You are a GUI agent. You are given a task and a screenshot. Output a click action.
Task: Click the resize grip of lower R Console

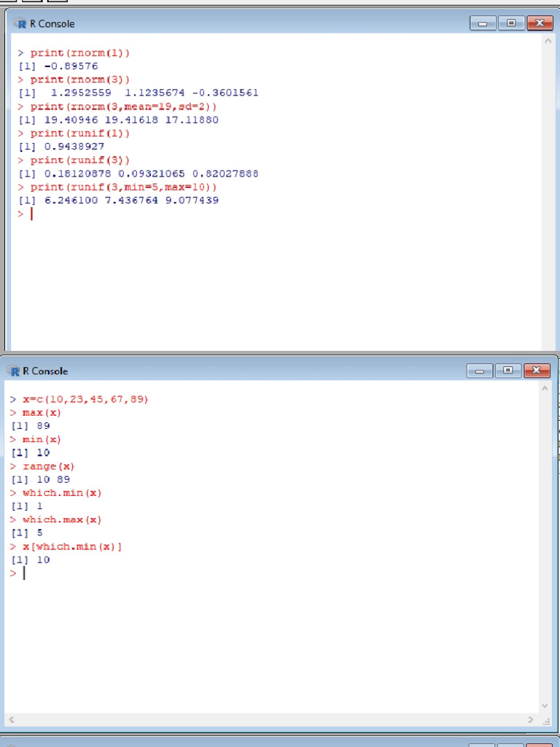pyautogui.click(x=545, y=721)
